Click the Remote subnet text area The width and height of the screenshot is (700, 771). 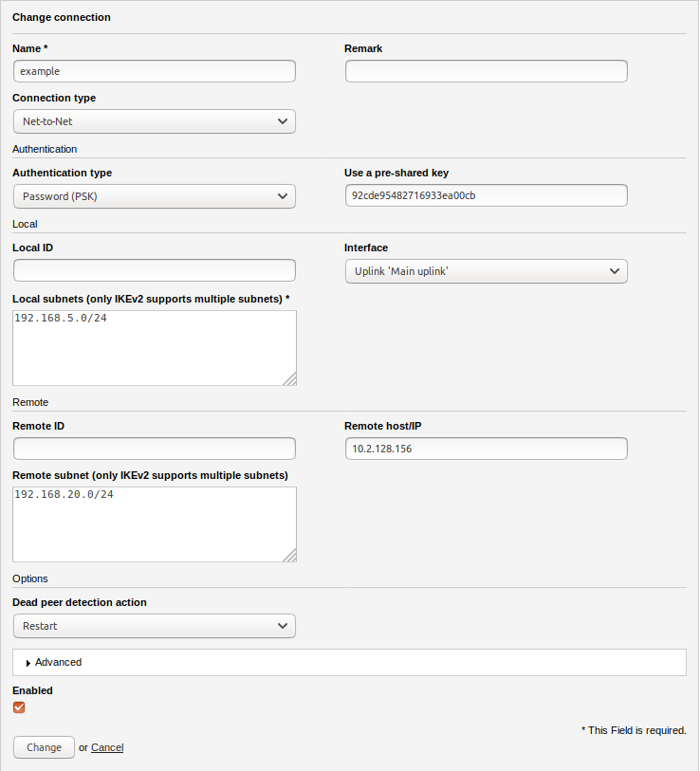click(x=154, y=523)
